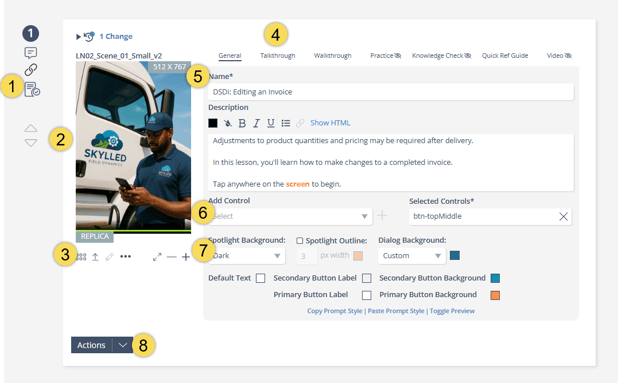
Task: Open the Dialog Background dropdown
Action: click(411, 256)
